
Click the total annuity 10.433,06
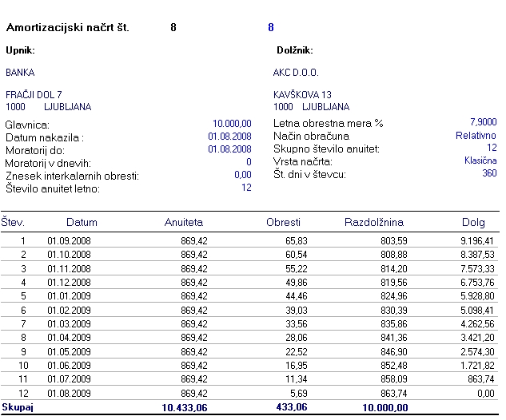185,408
